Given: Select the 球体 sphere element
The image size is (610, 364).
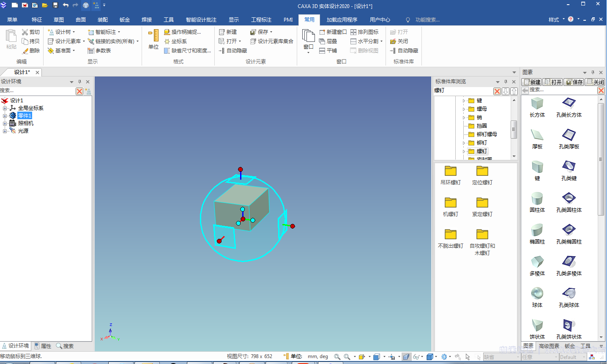Looking at the screenshot, I should coord(537,298).
